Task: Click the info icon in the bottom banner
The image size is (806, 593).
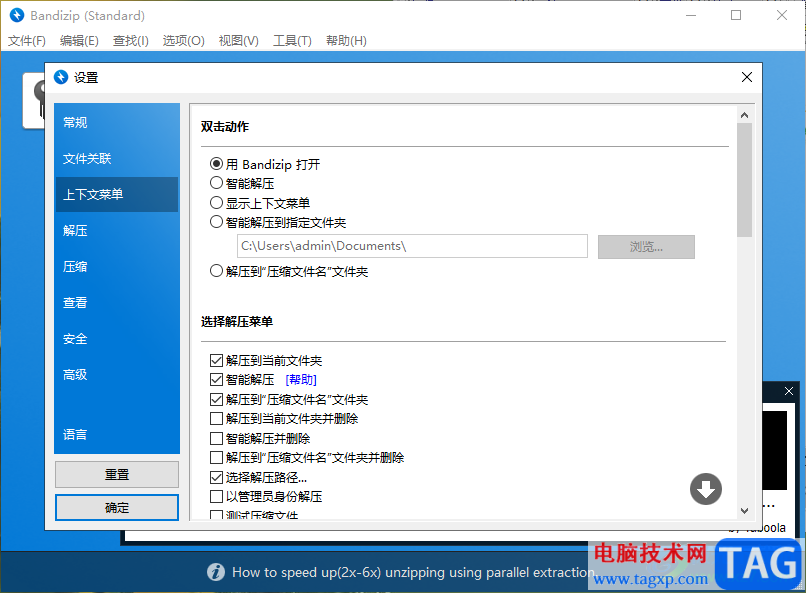Action: (216, 572)
